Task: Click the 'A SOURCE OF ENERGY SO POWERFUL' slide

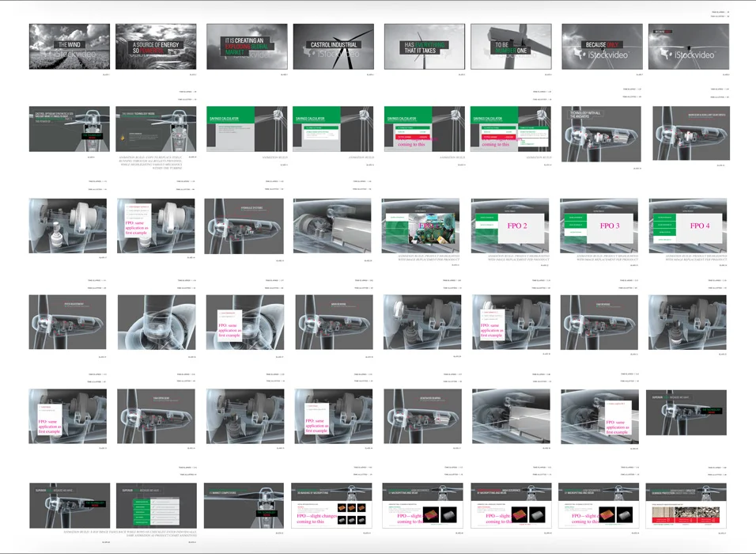Action: pyautogui.click(x=155, y=47)
